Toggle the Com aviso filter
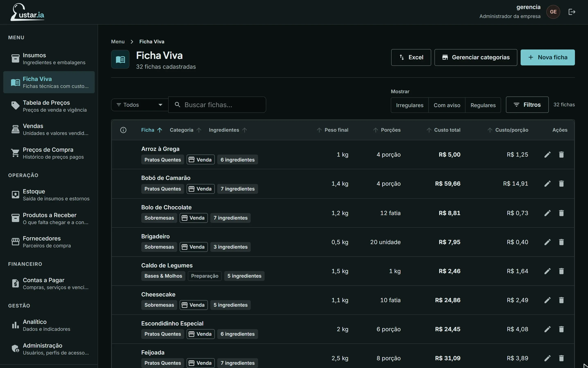Viewport: 588px width, 368px height. [x=447, y=105]
